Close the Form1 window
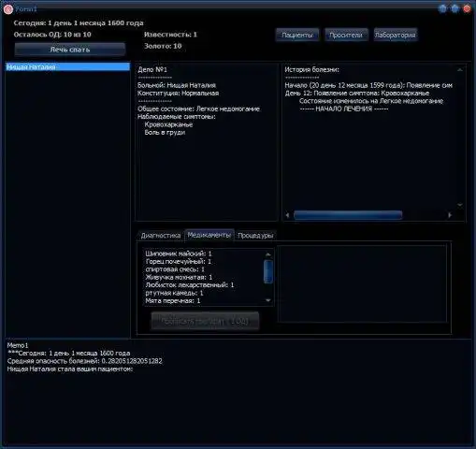This screenshot has width=476, height=449. (467, 8)
